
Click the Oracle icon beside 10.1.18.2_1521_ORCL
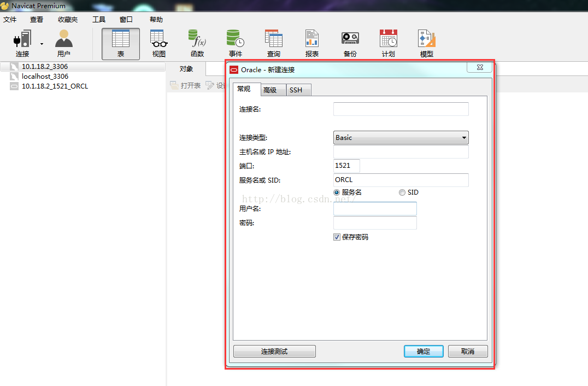tap(14, 86)
